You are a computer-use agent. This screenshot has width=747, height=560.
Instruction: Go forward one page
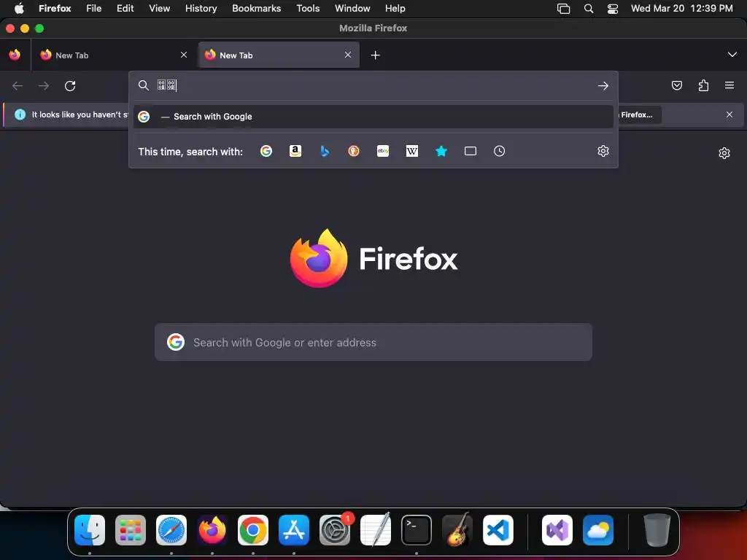tap(44, 86)
